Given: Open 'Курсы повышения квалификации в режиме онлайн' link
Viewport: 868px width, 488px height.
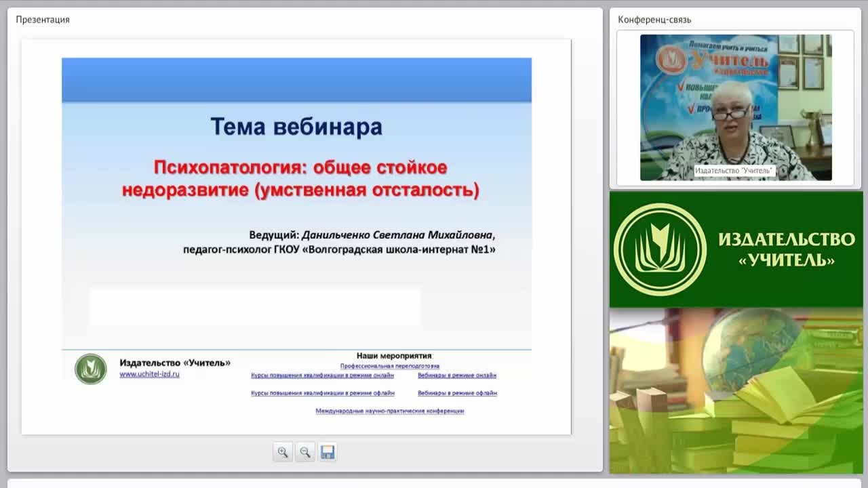Looking at the screenshot, I should click(x=322, y=375).
